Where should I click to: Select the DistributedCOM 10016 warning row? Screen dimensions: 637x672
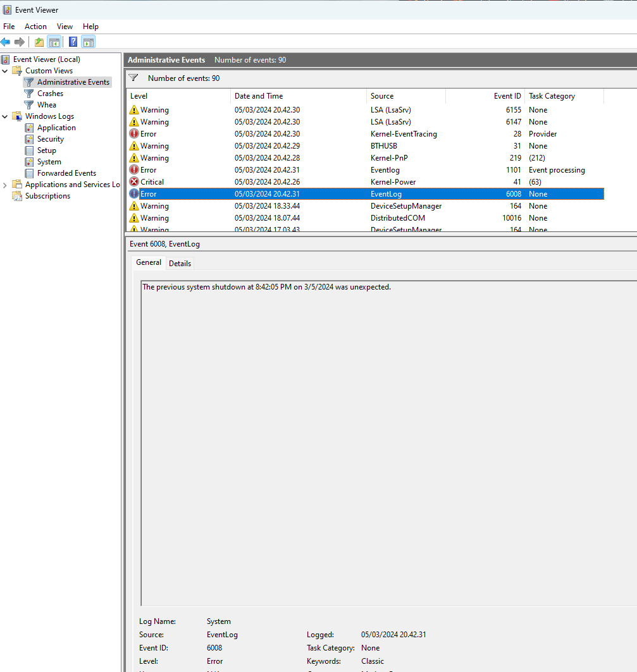(366, 217)
